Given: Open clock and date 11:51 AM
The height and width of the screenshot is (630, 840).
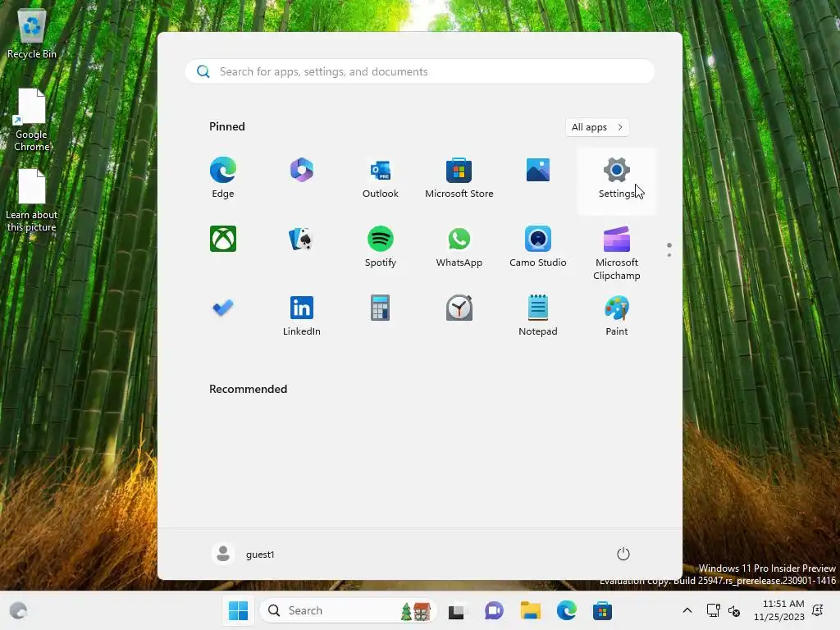Looking at the screenshot, I should 779,610.
